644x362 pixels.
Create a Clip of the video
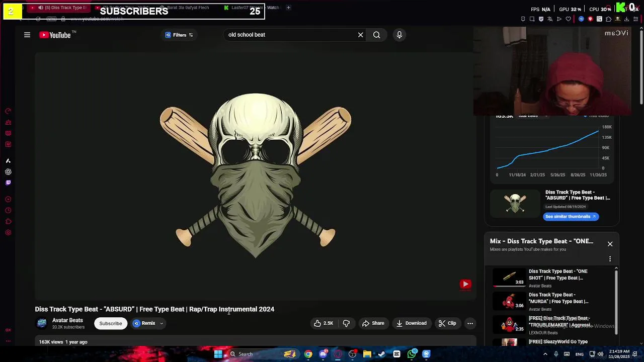447,323
